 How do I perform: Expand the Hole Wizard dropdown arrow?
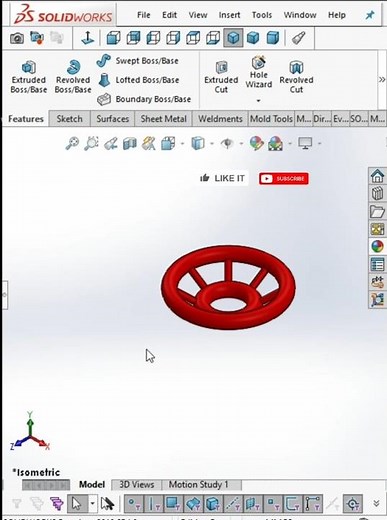point(258,100)
